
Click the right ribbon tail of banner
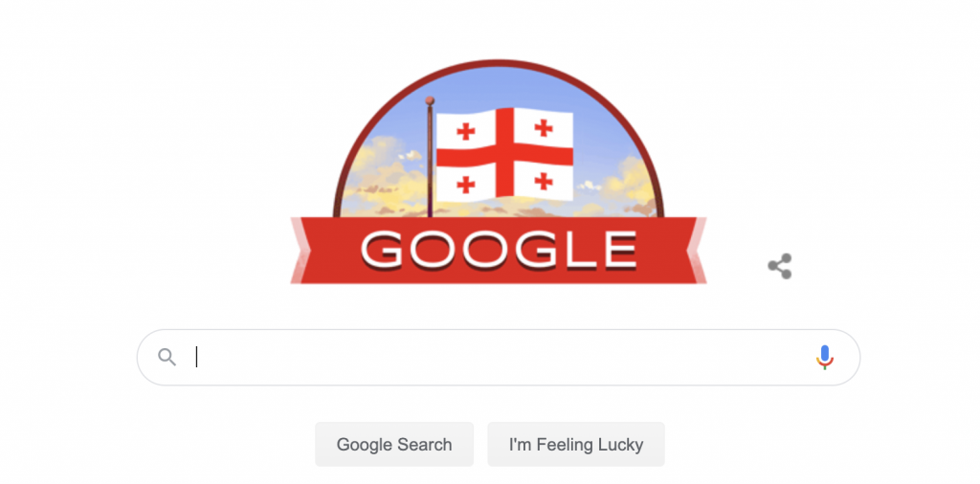coord(697,251)
